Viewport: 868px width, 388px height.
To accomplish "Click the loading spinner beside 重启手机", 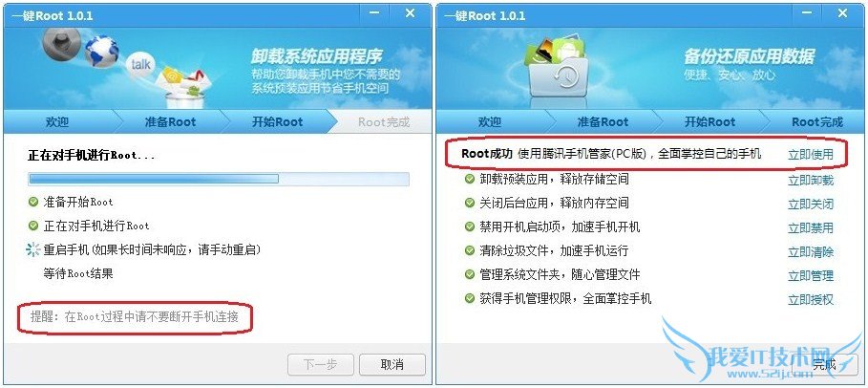I will coord(33,250).
